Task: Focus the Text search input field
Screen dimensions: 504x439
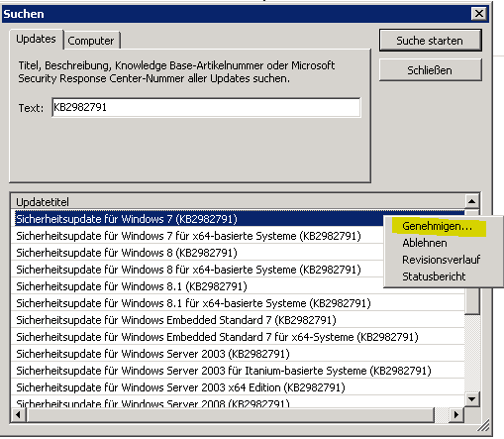Action: click(x=206, y=107)
